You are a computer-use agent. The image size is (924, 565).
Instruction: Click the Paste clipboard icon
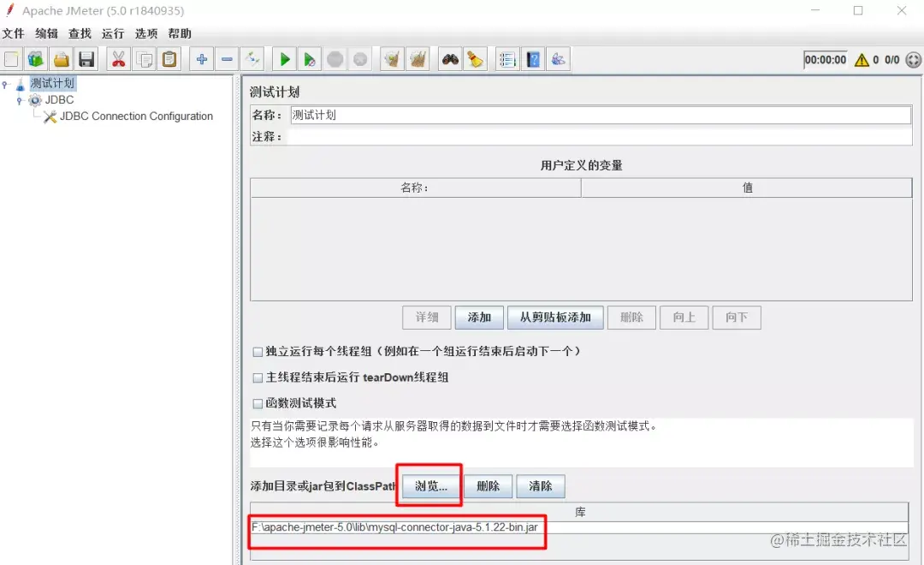coord(169,59)
